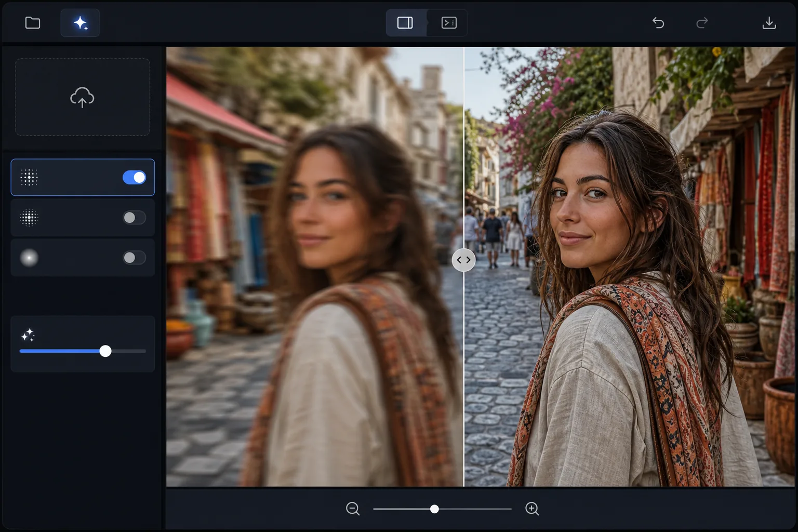Image resolution: width=798 pixels, height=532 pixels.
Task: Click the enhanced photo preview side
Action: point(629,267)
